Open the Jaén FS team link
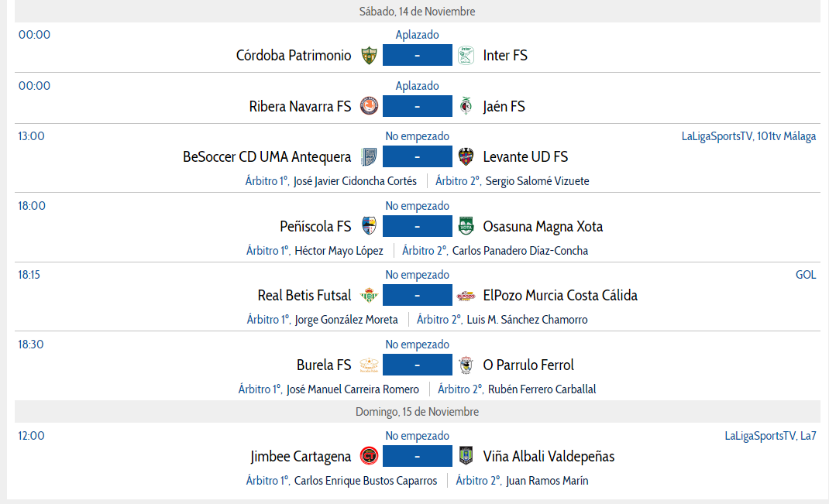This screenshot has width=829, height=504. click(x=504, y=107)
